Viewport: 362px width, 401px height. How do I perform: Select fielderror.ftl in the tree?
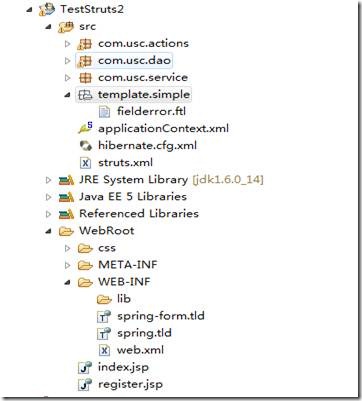pyautogui.click(x=151, y=111)
